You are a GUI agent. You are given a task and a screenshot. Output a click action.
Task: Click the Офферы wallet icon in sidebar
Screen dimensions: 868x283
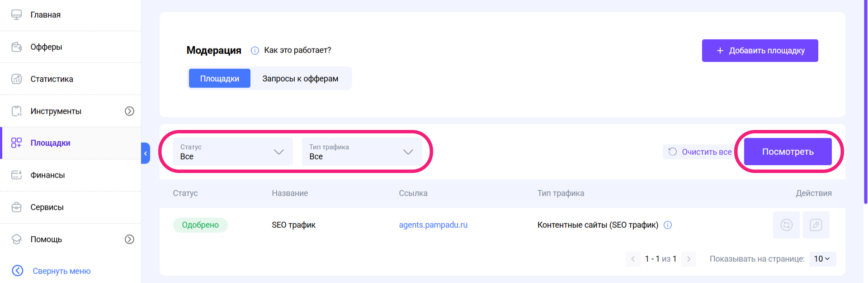(x=17, y=47)
